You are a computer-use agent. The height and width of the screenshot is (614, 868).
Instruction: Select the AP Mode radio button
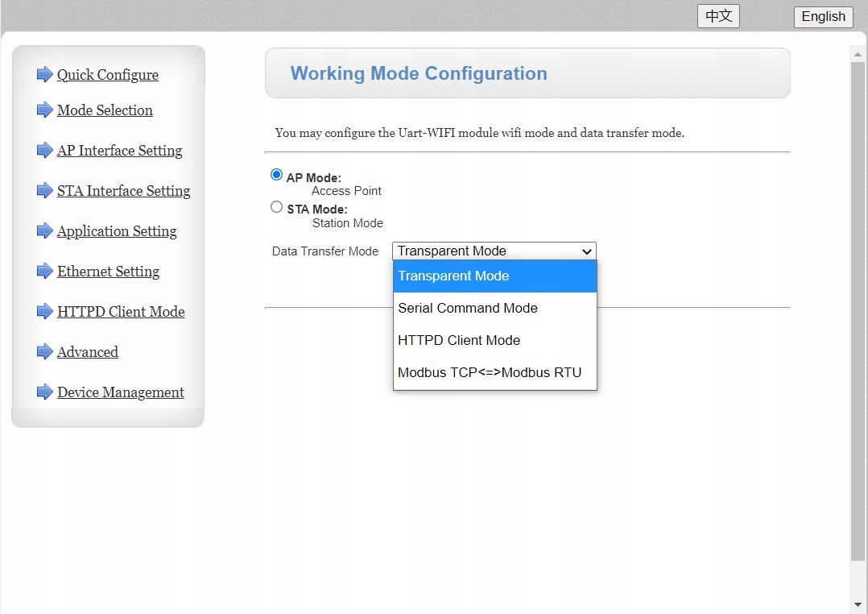277,175
